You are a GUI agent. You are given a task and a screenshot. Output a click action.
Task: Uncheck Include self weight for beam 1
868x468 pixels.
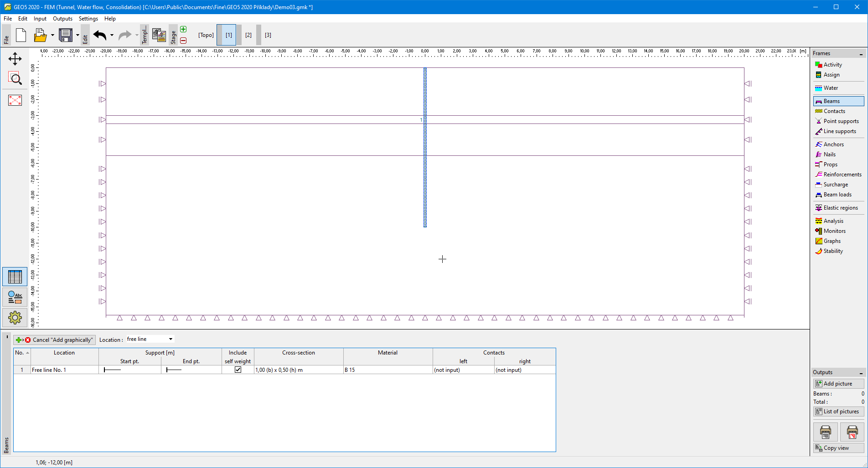pos(238,370)
